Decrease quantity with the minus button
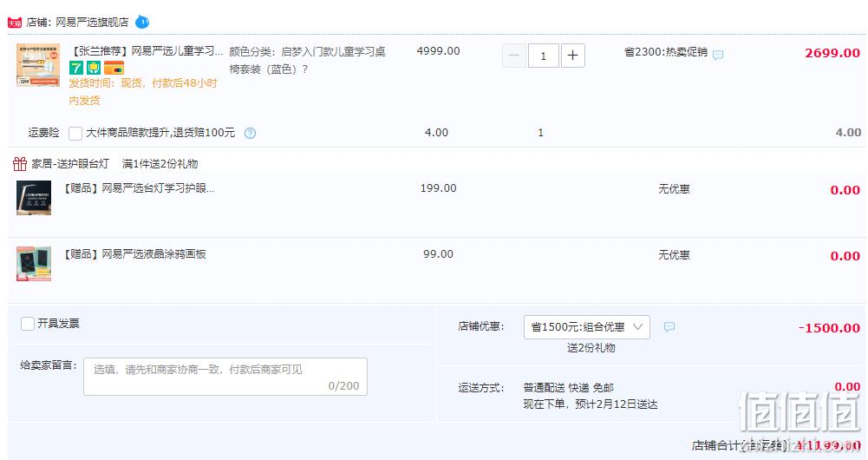Screen dimensions: 868x460 click(x=513, y=56)
